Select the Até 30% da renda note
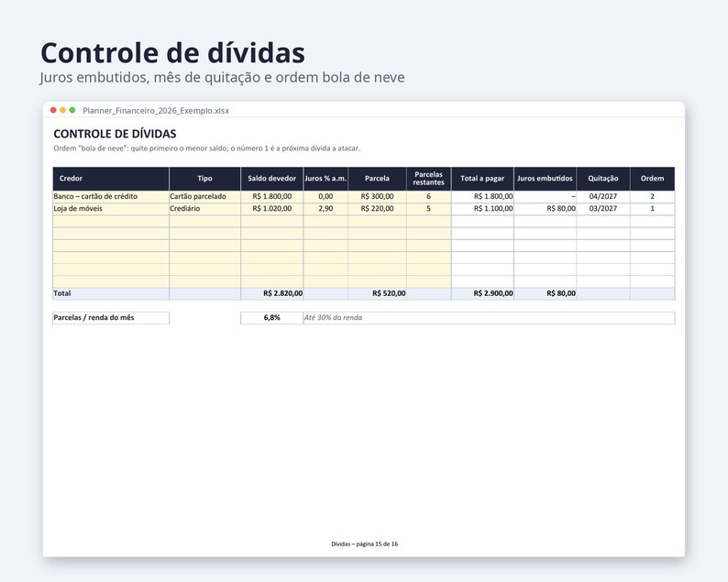 coord(333,318)
